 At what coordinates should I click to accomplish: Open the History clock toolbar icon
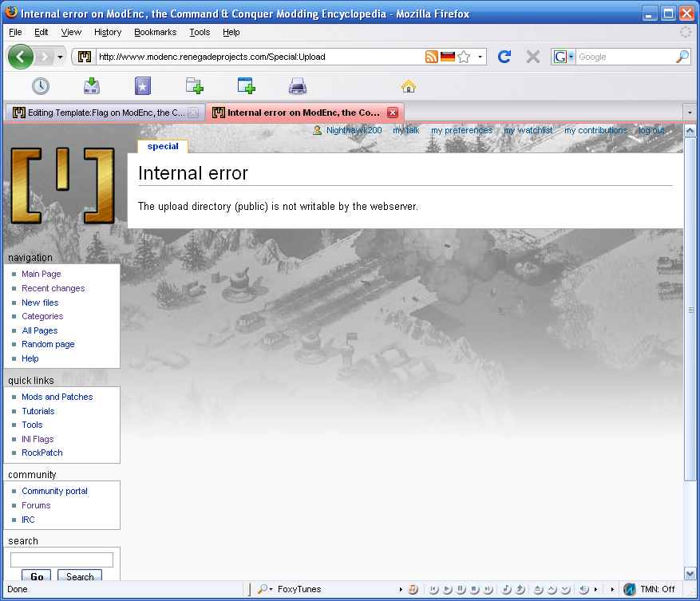41,86
